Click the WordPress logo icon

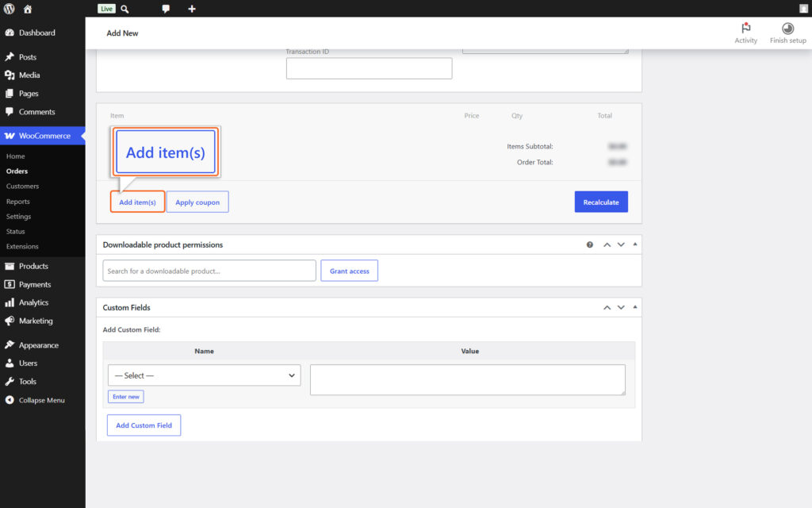(x=9, y=9)
